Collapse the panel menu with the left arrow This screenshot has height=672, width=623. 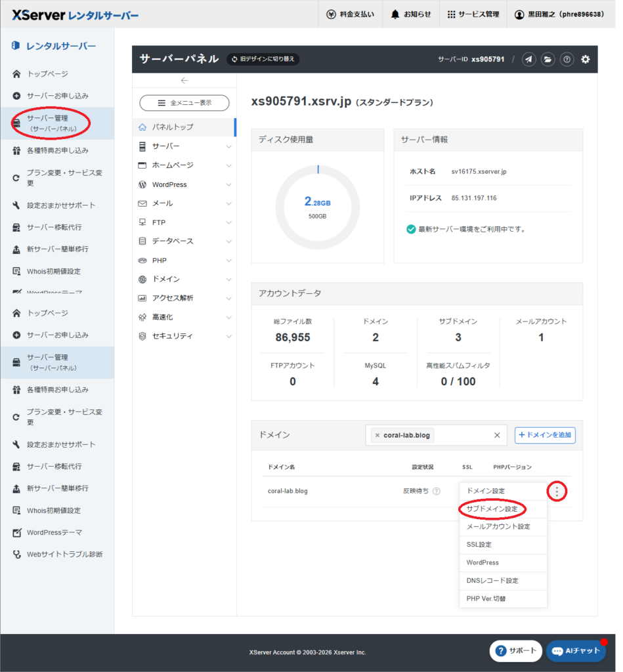(x=184, y=80)
